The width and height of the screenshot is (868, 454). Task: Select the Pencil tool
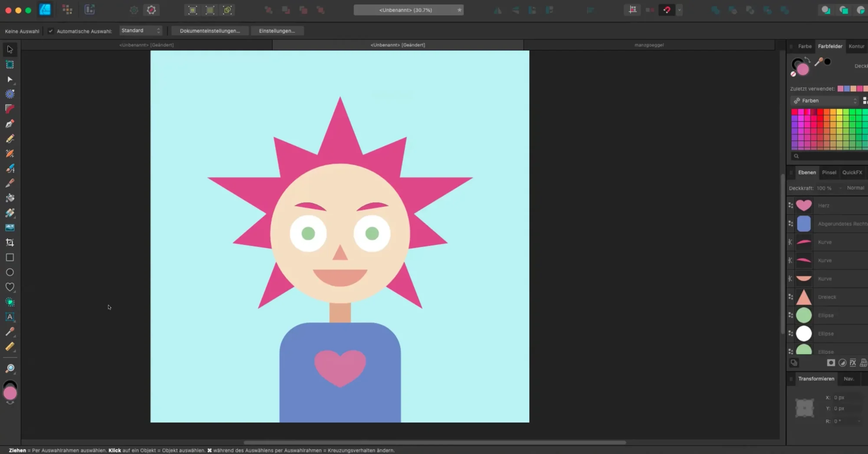[10, 138]
